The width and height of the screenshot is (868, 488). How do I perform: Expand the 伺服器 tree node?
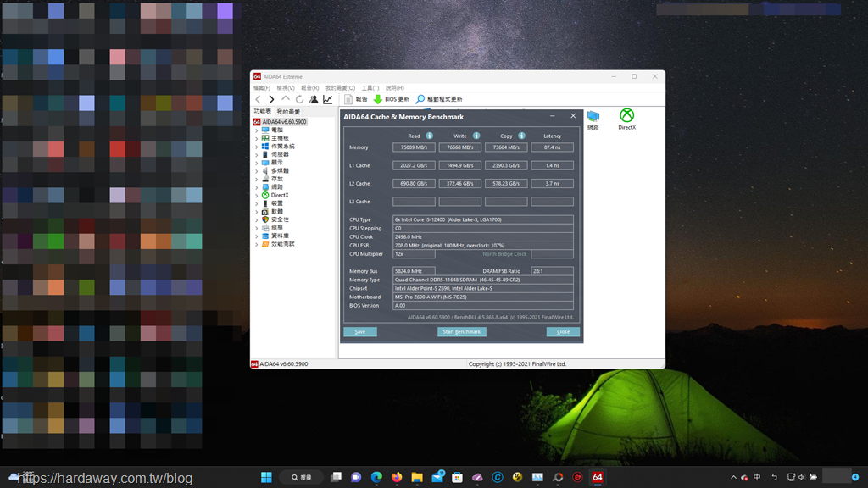(256, 154)
